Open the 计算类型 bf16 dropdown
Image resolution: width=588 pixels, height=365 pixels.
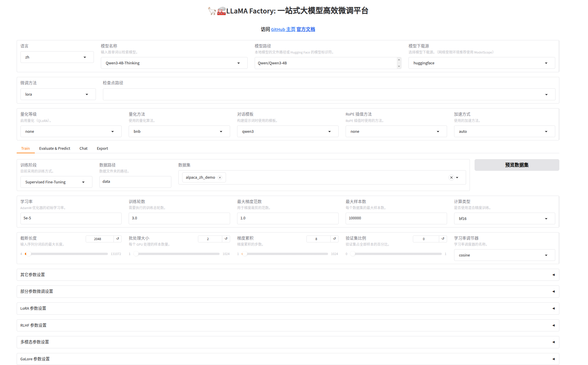coord(504,218)
